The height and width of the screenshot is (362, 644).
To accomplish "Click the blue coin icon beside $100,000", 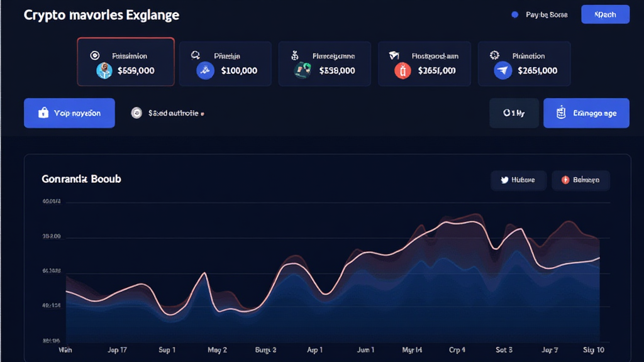I will (206, 71).
